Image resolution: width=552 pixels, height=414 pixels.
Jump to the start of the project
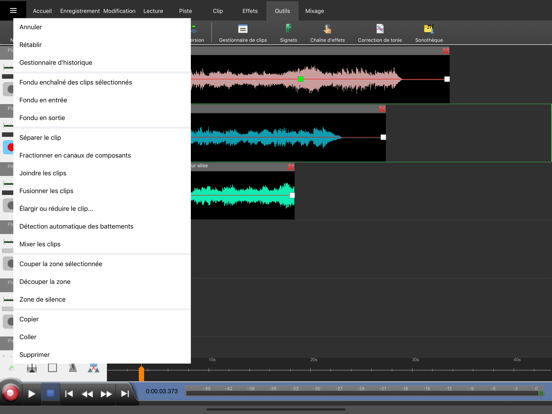tap(69, 394)
